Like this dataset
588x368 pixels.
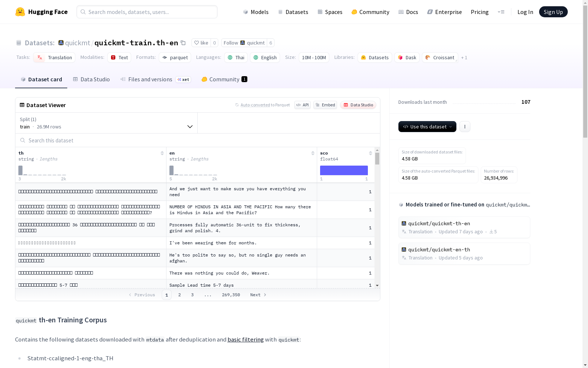pos(201,43)
